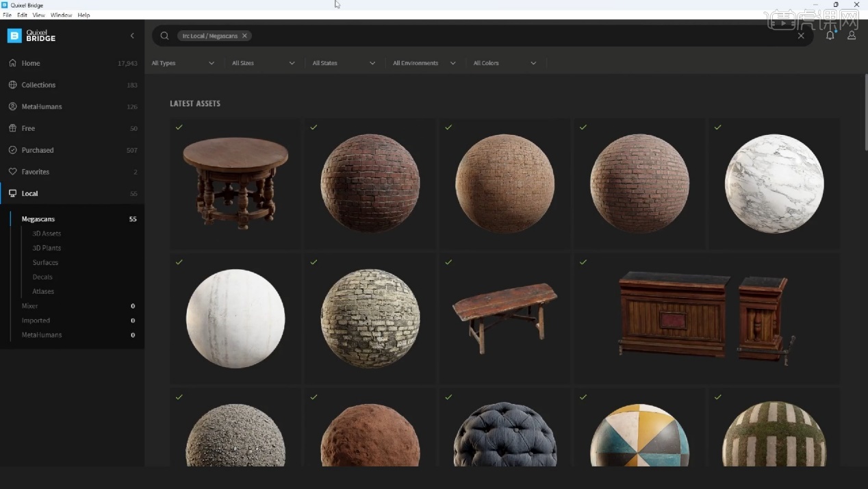Select the old stone brick sphere asset
The height and width of the screenshot is (489, 868).
(370, 318)
